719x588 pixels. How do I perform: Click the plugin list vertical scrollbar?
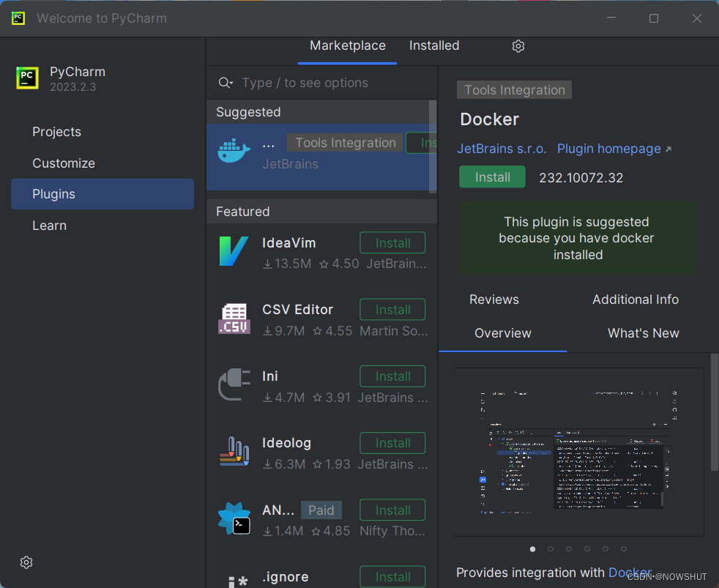click(x=433, y=146)
